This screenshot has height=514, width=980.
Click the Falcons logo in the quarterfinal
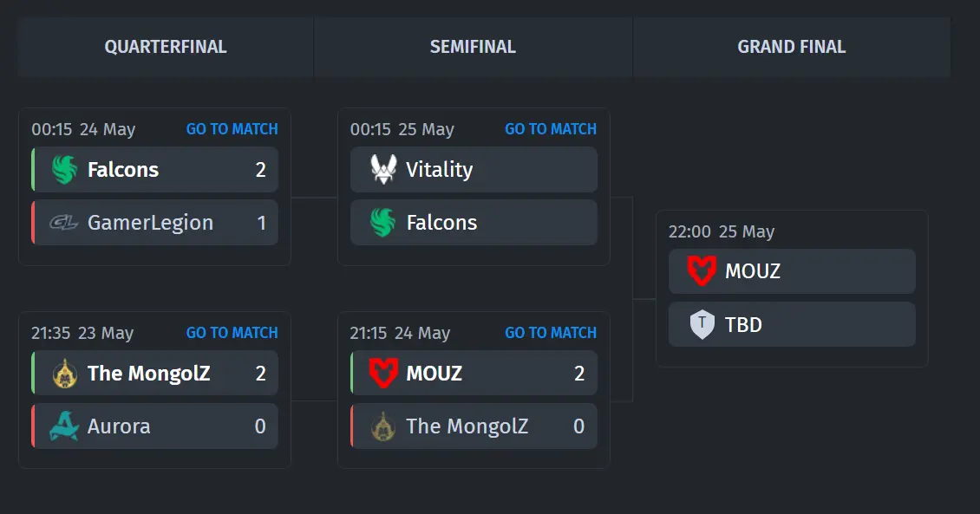point(64,170)
